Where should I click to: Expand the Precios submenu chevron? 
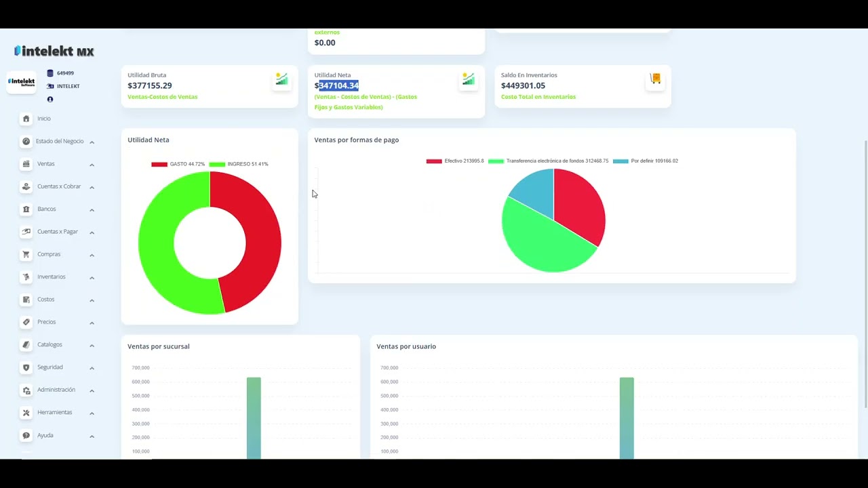tap(92, 323)
